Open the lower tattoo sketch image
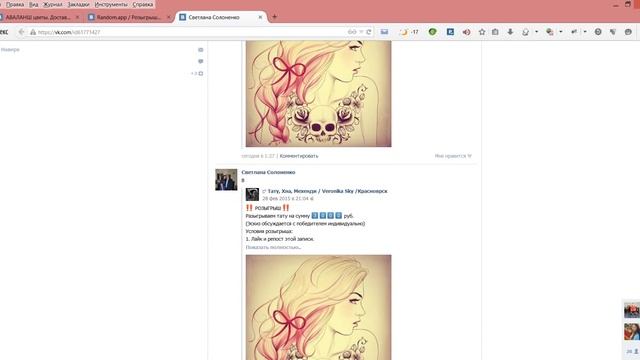 coord(318,307)
